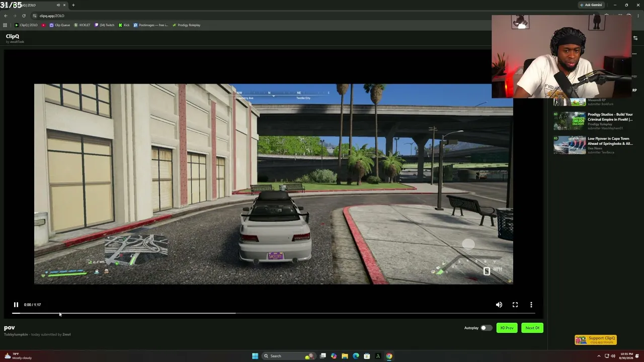Open the red YouTube bookmark icon
Image resolution: width=644 pixels, height=362 pixels.
pyautogui.click(x=44, y=25)
